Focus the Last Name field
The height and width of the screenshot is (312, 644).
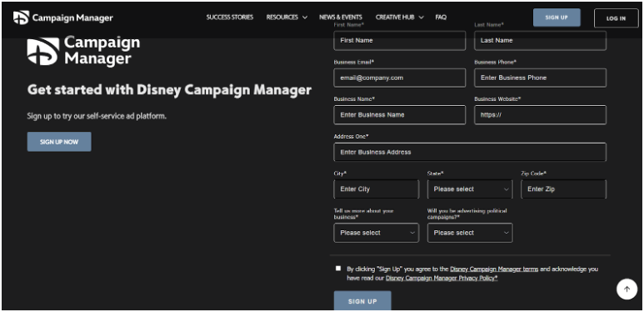pyautogui.click(x=540, y=41)
